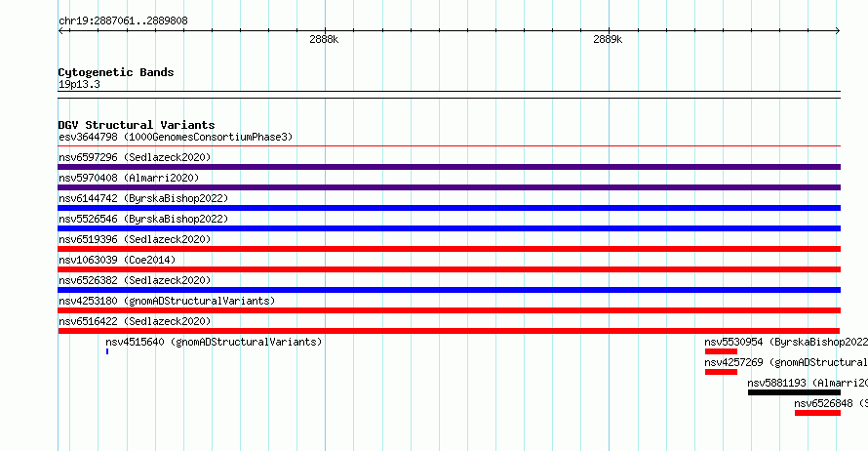Open nsv6144742 (ByrskaBishop2022) label
The height and width of the screenshot is (451, 868).
(x=143, y=198)
